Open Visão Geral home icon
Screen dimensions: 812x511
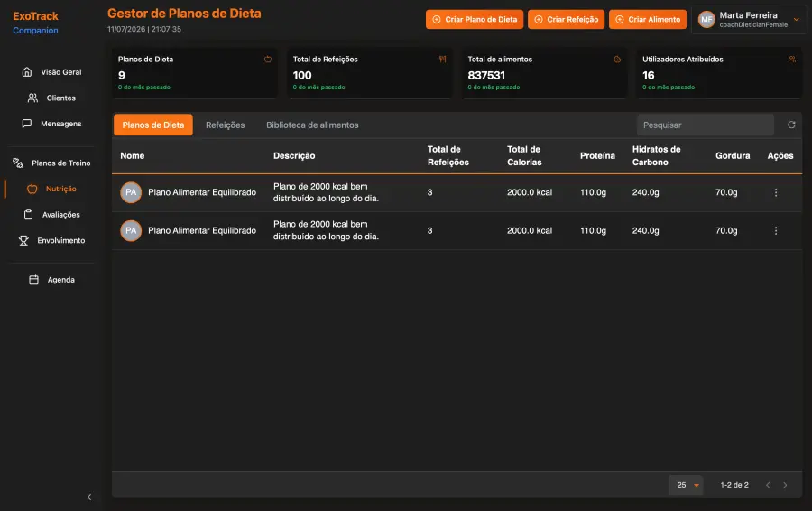(x=27, y=72)
